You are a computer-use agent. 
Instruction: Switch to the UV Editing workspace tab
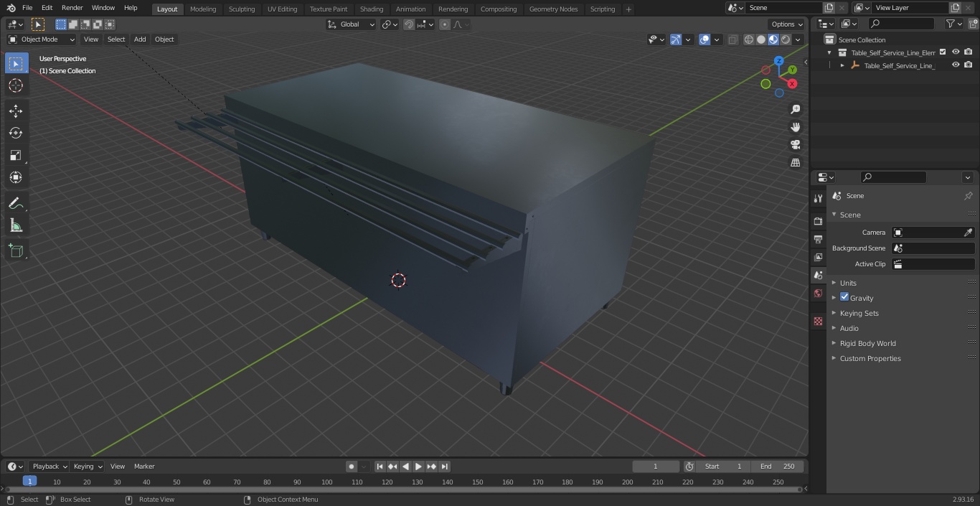click(282, 9)
